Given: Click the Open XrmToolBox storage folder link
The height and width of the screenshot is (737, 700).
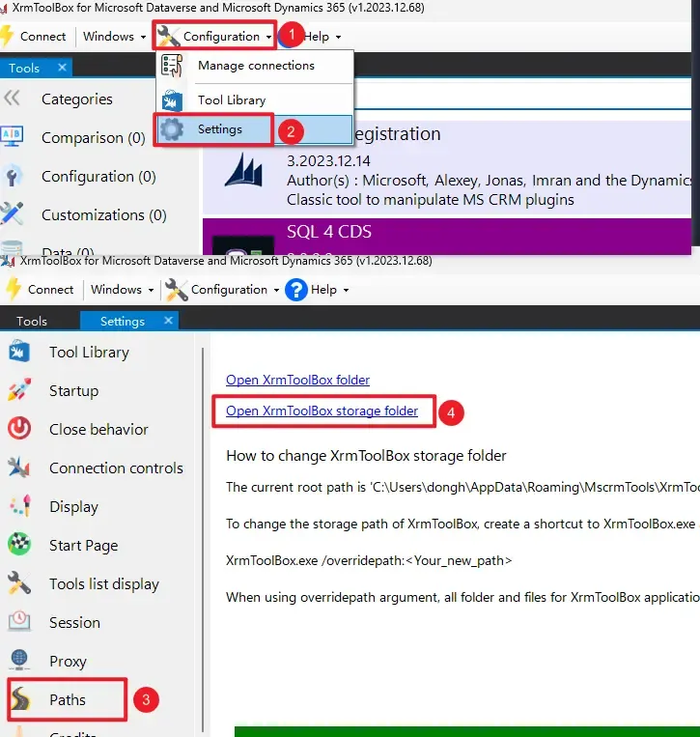Looking at the screenshot, I should 322,411.
